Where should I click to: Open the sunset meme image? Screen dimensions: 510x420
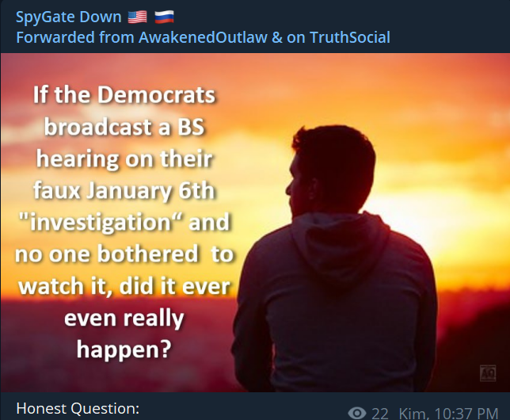click(x=255, y=223)
